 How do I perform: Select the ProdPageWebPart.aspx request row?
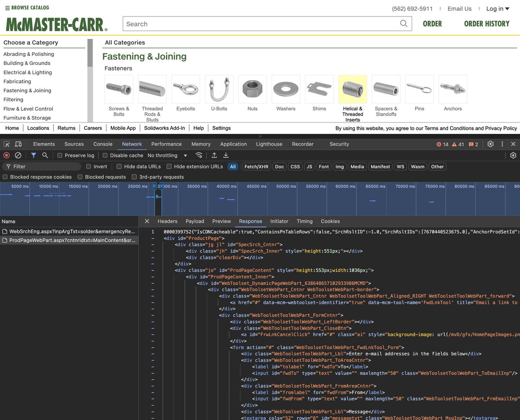point(69,240)
